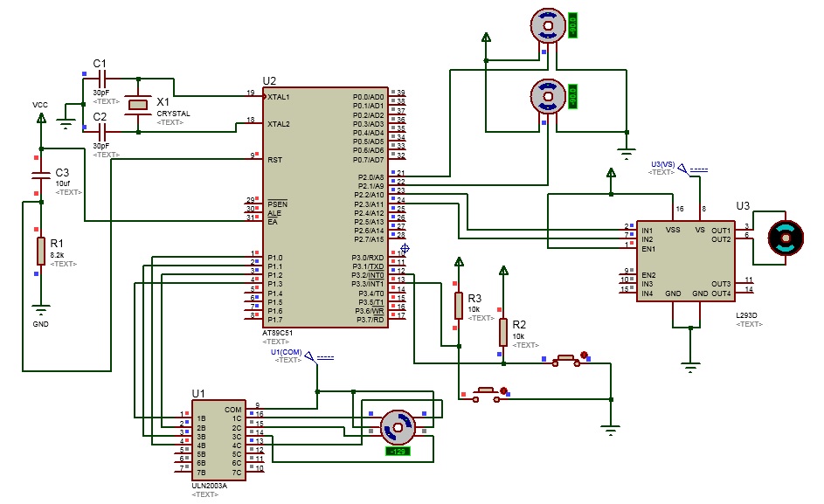Click the OUT1 pin label on L293D
Screen dimensions: 824x504
click(721, 231)
